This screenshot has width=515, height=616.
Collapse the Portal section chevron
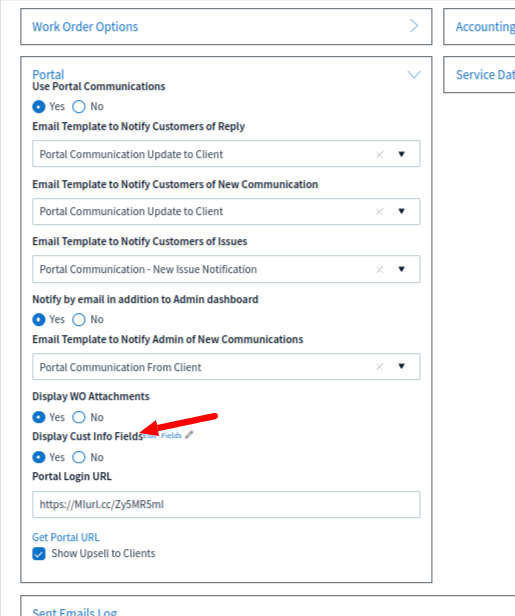414,74
